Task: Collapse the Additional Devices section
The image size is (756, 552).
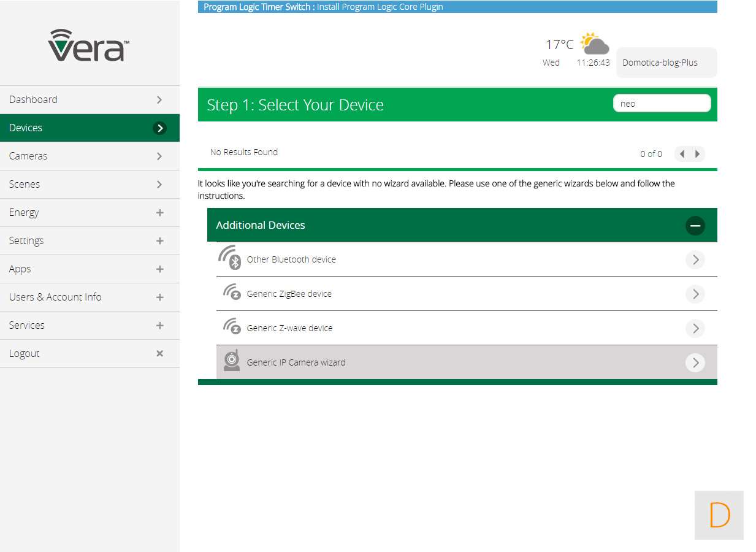Action: click(695, 226)
